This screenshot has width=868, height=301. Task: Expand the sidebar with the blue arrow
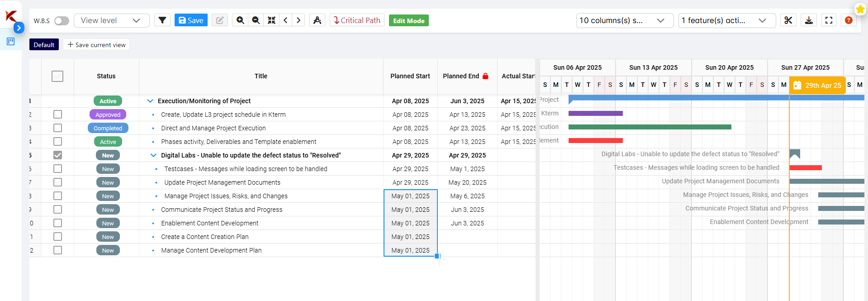19,28
